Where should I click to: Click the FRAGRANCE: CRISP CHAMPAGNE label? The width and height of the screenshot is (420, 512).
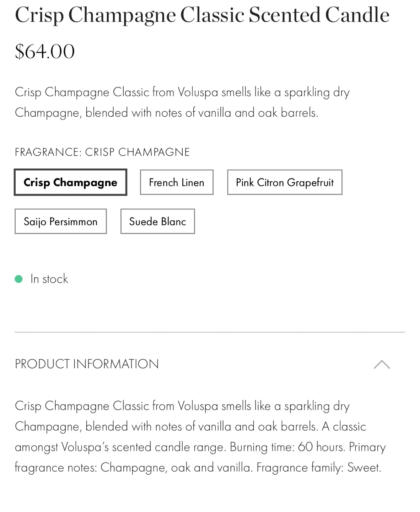[102, 152]
